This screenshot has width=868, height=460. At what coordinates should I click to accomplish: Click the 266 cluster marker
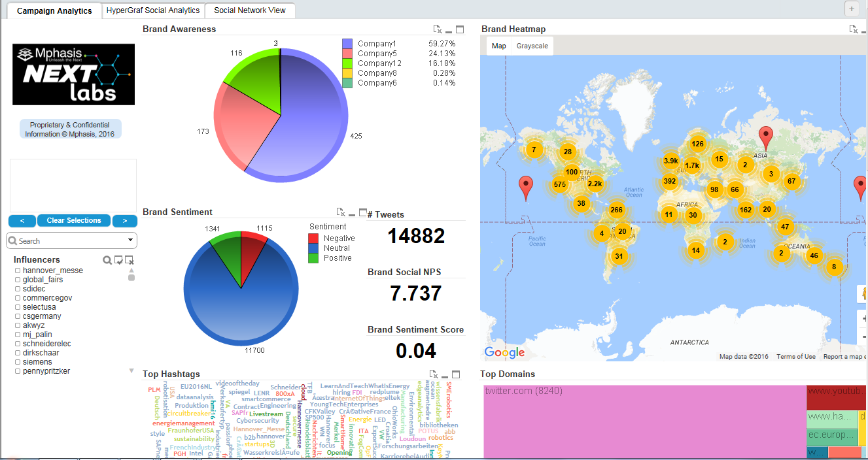[616, 210]
